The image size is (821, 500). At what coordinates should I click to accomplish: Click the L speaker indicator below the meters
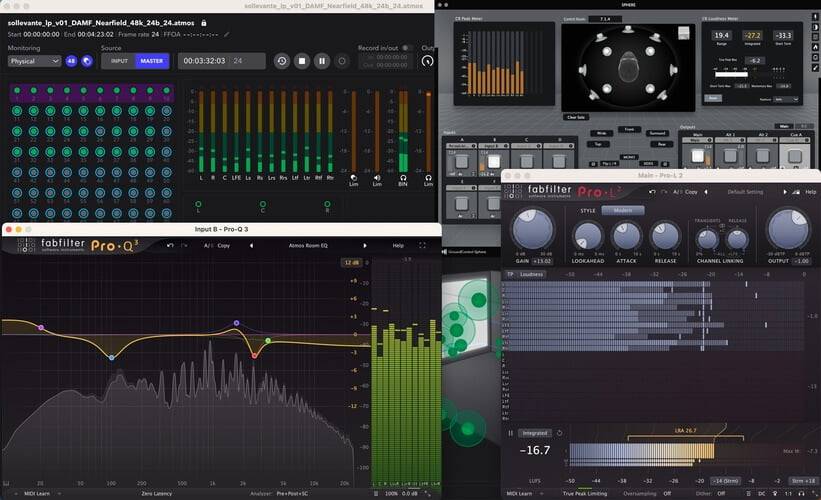[198, 205]
